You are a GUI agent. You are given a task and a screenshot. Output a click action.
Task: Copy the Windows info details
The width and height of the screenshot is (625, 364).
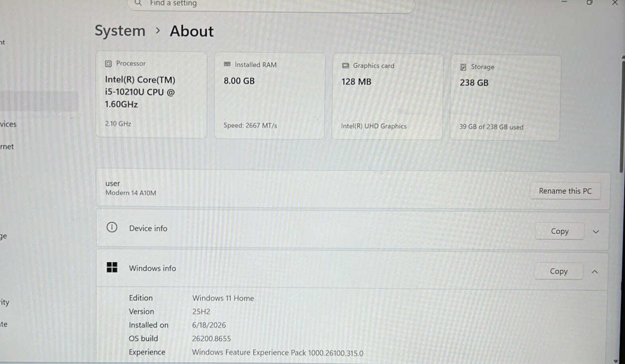(559, 271)
